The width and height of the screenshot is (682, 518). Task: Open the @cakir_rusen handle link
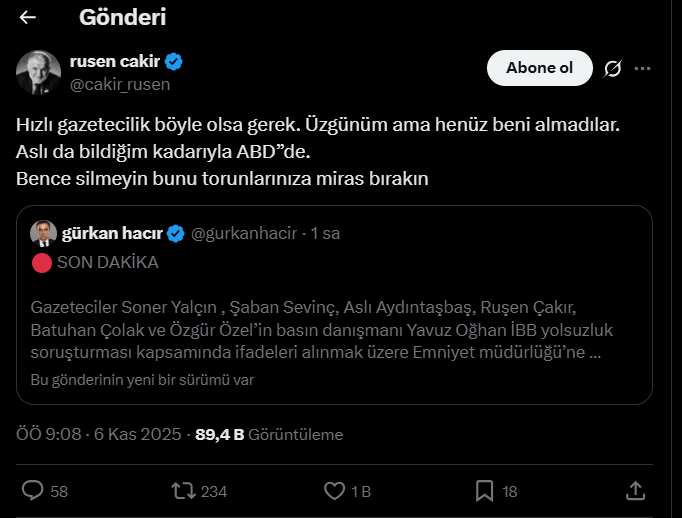click(120, 84)
